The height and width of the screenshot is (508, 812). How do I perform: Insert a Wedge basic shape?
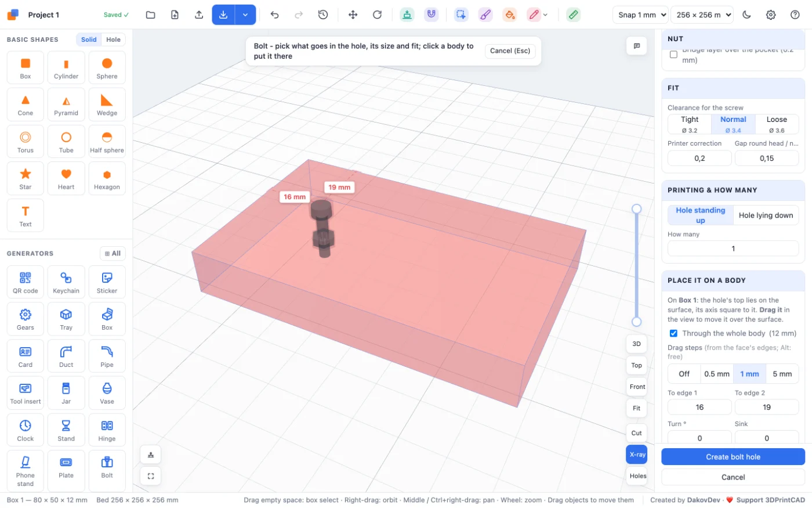point(107,105)
